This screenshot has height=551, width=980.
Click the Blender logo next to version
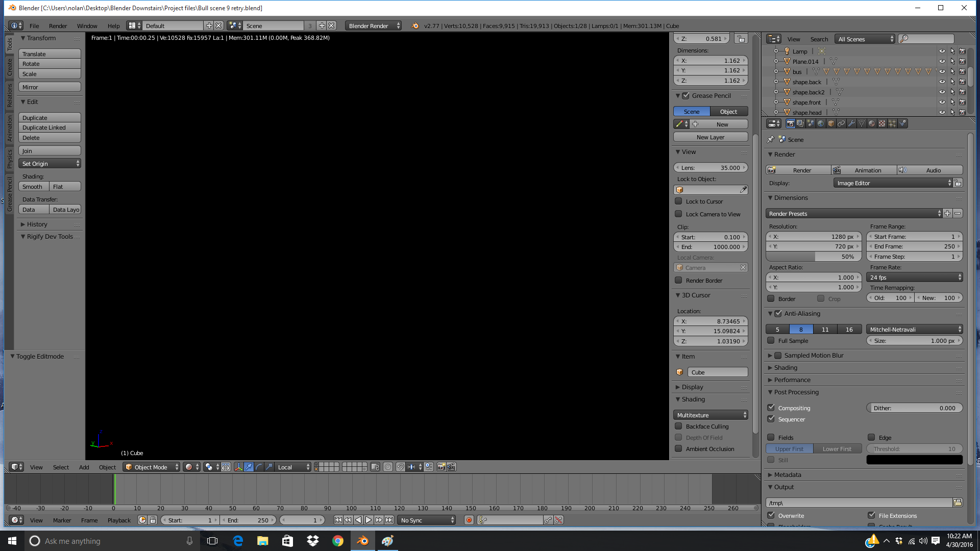415,26
